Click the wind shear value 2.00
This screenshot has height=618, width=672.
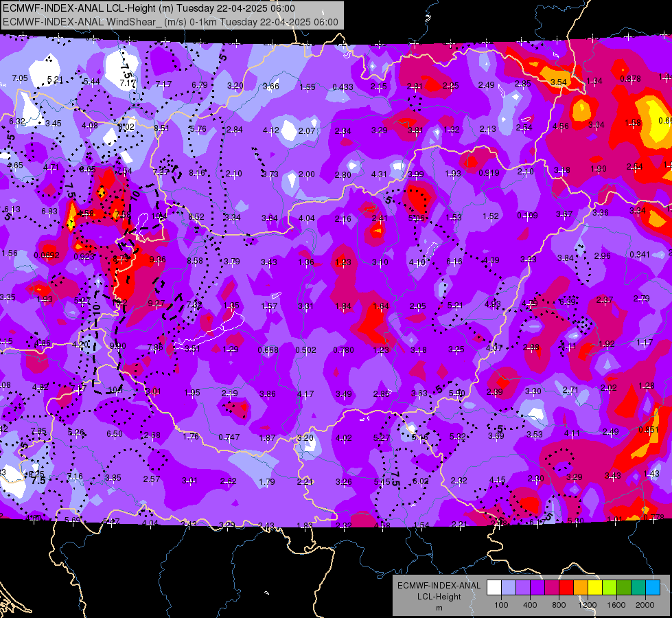pos(306,174)
